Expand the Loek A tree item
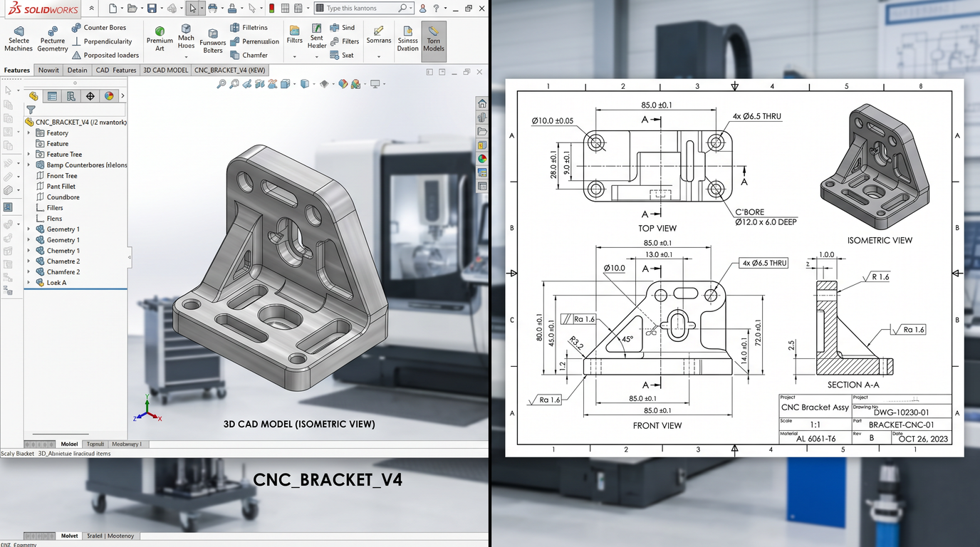 [x=29, y=283]
